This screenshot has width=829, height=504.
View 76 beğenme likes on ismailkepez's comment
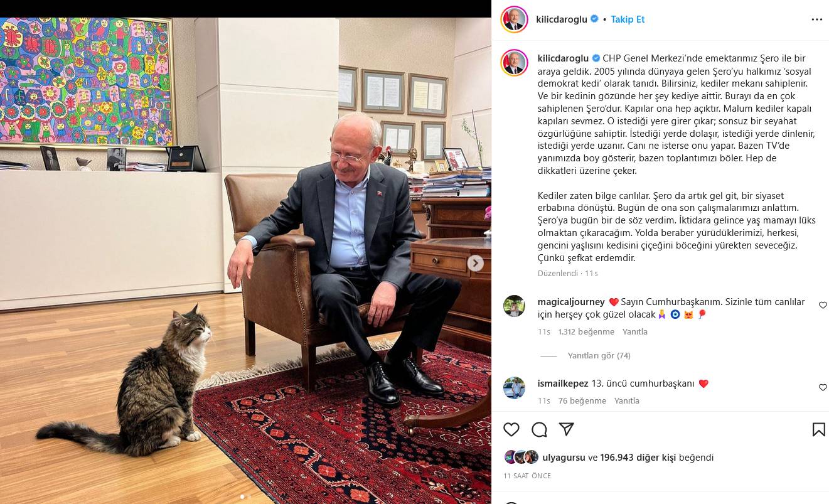(582, 400)
